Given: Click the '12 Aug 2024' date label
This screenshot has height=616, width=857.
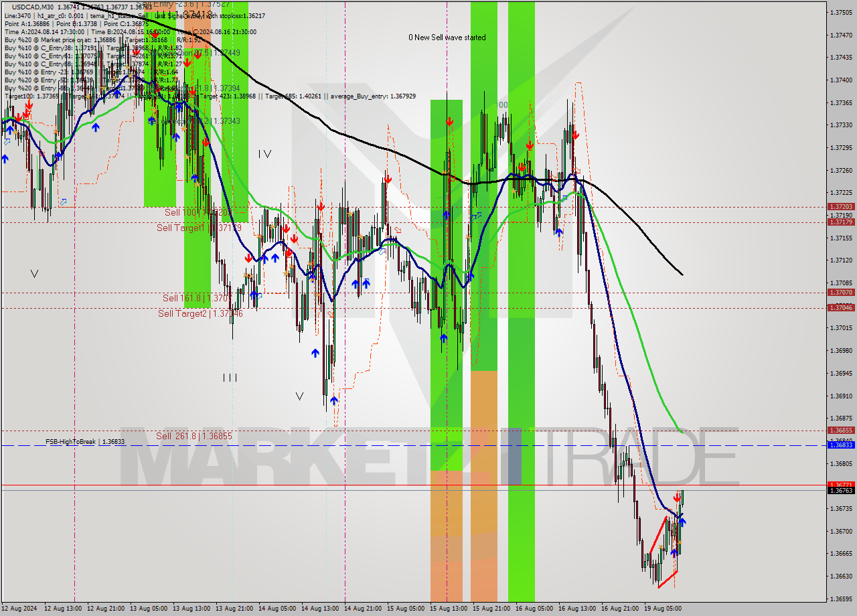Looking at the screenshot, I should 19,609.
